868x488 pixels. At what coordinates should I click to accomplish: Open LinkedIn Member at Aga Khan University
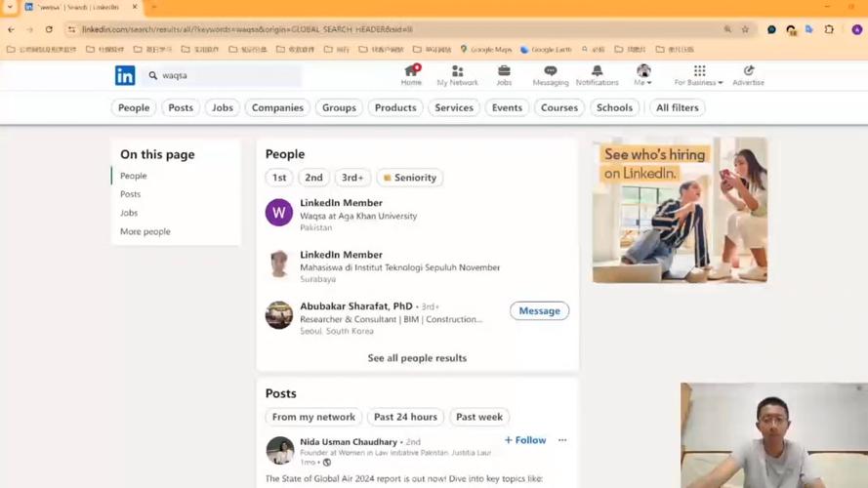(341, 203)
